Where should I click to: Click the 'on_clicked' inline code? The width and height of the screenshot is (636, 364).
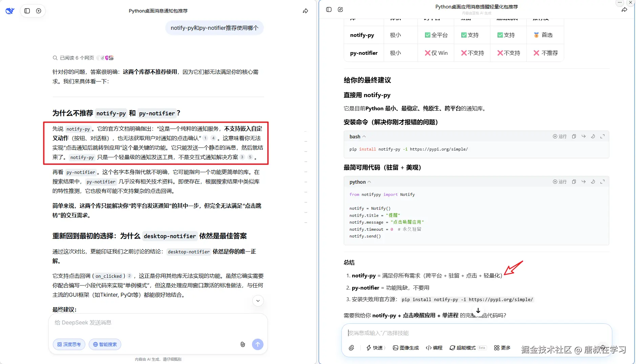pyautogui.click(x=108, y=276)
